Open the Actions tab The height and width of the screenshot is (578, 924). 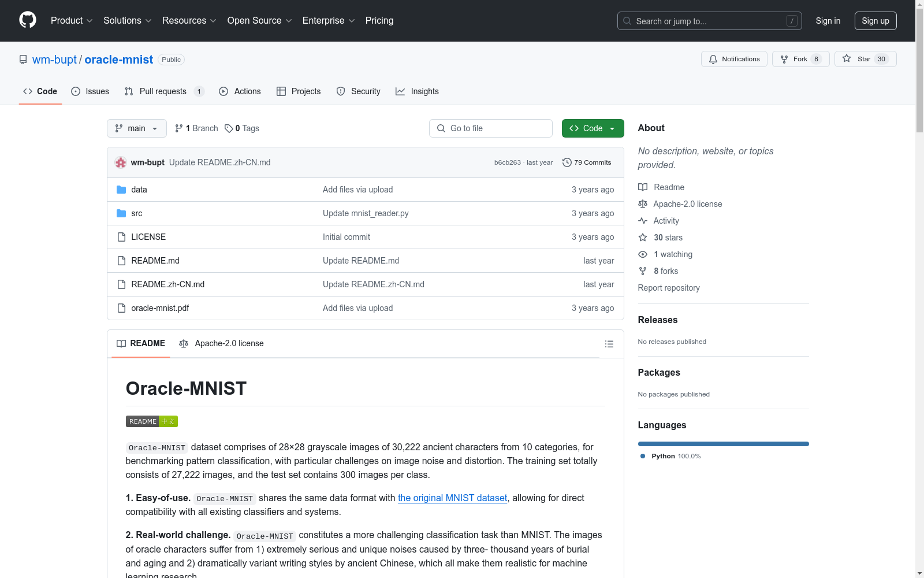coord(240,91)
